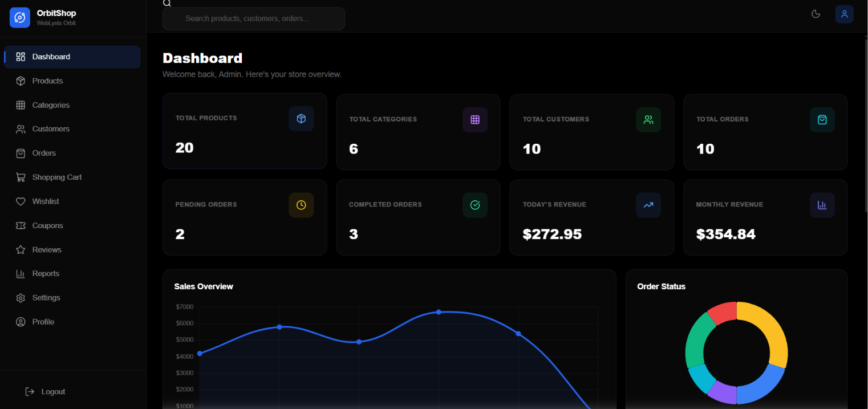Click the WebLynix Orbit subtitle

(56, 23)
